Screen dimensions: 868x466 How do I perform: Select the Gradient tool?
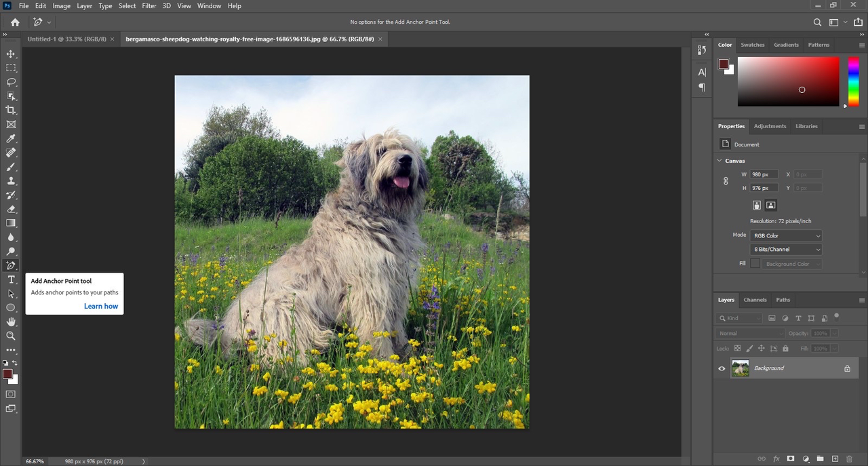pyautogui.click(x=11, y=223)
